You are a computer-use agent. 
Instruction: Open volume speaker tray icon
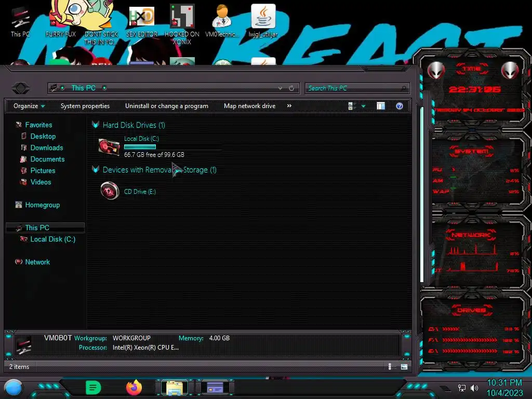(x=474, y=388)
